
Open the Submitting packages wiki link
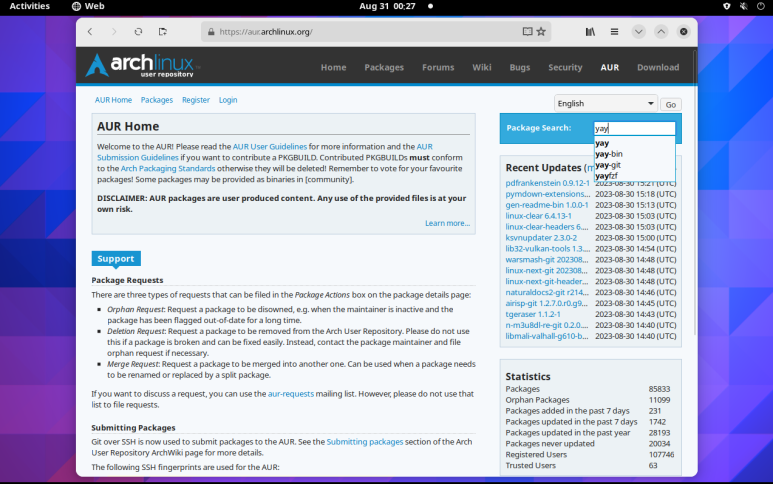[x=365, y=442]
